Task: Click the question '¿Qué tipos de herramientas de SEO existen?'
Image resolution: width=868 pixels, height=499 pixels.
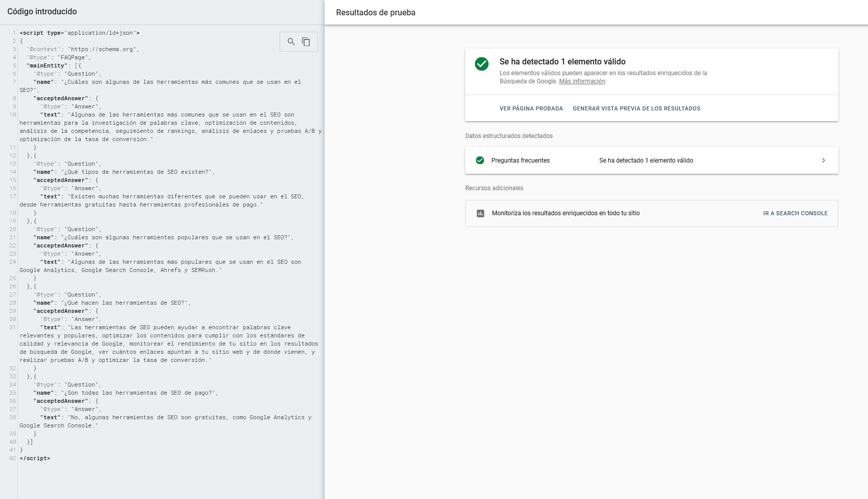Action: click(136, 172)
